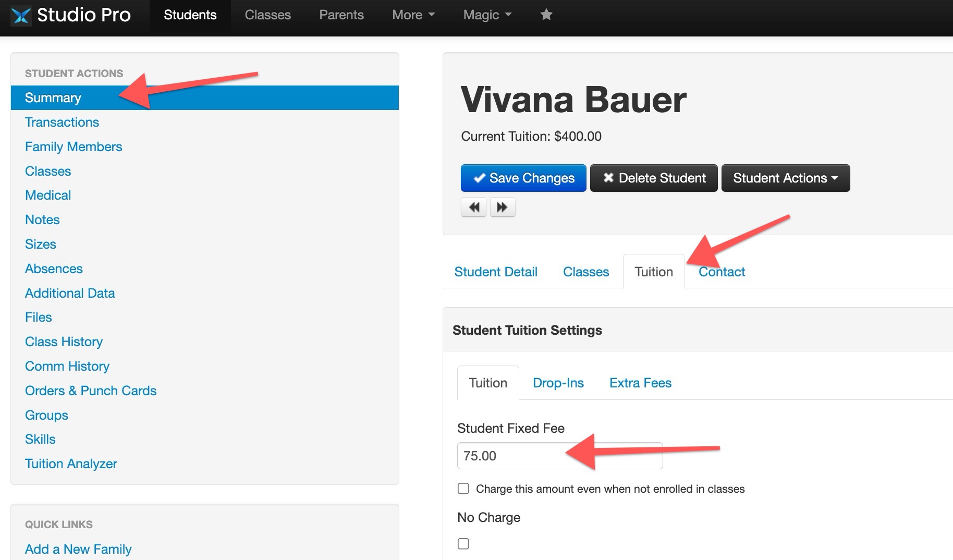953x560 pixels.
Task: Go to next student with forward arrows
Action: 502,207
